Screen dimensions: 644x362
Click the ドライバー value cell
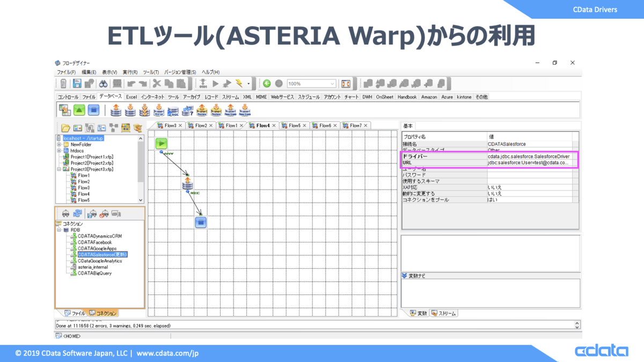click(531, 157)
